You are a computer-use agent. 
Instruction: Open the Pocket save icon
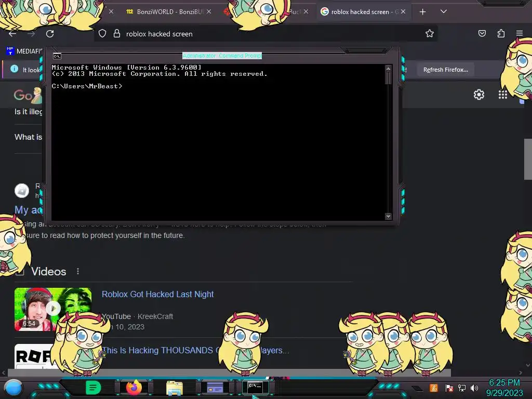(x=482, y=33)
